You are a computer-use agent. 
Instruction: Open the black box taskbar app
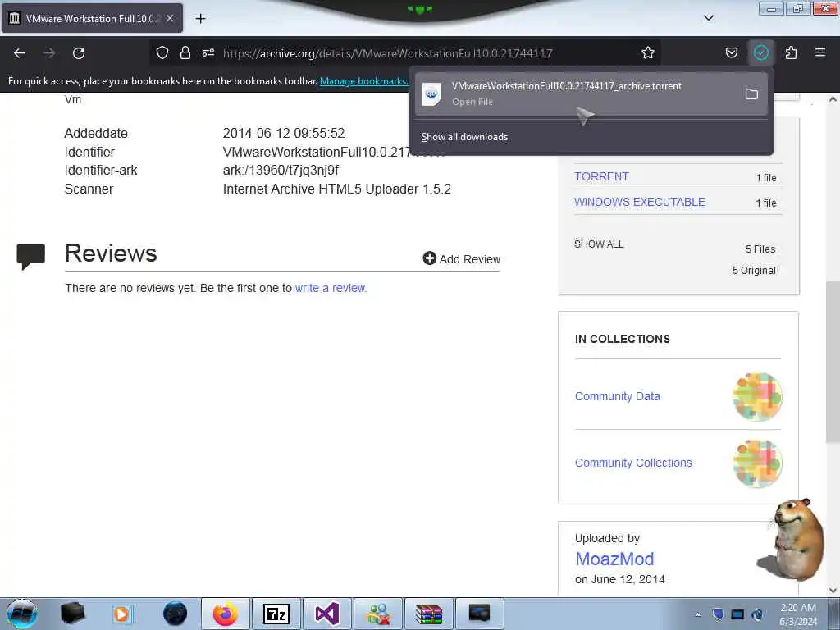point(72,614)
